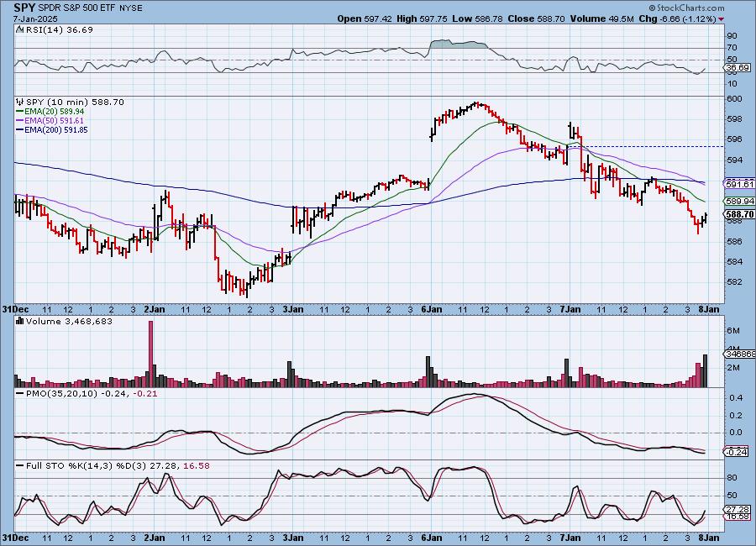Click the 600 price axis label
The image size is (756, 546).
click(734, 99)
